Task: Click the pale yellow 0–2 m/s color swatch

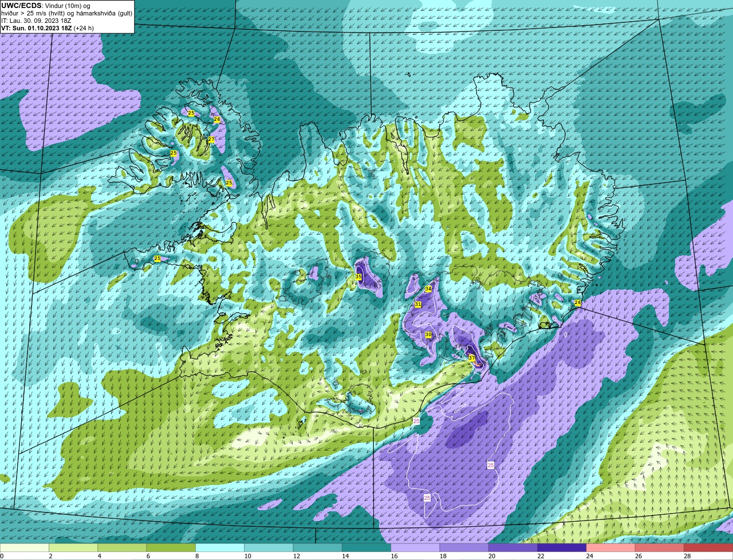Action: pos(25,547)
